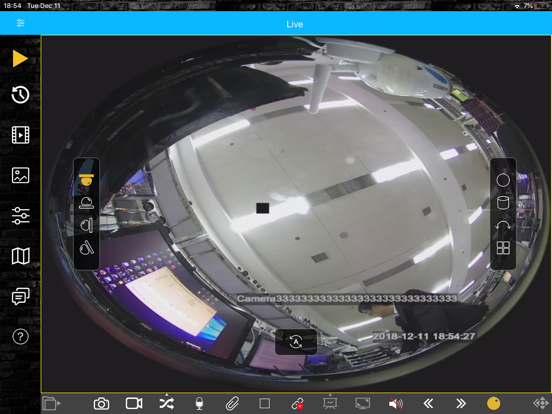Open the map icon in sidebar
The height and width of the screenshot is (414, 552).
[20, 256]
